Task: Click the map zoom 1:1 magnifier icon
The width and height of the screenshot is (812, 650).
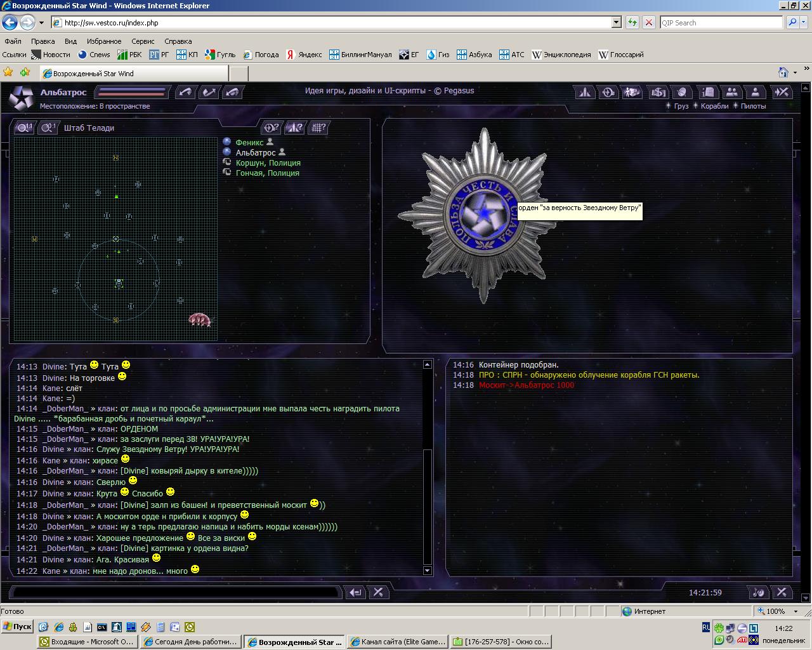Action: point(25,128)
